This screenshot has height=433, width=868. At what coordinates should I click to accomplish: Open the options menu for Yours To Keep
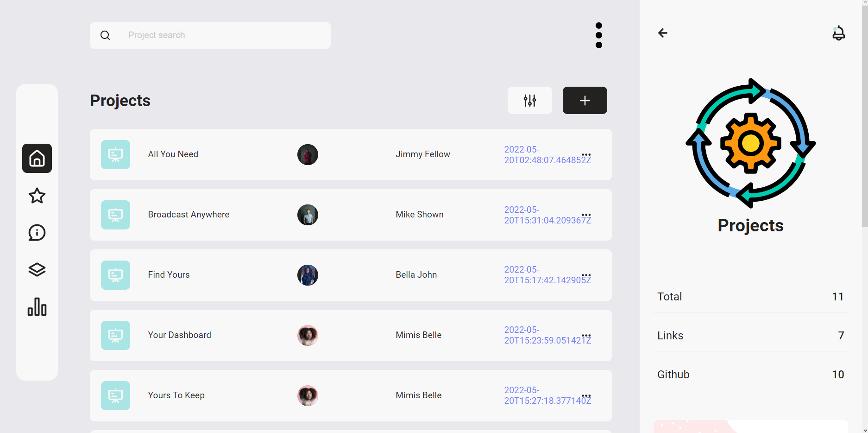click(586, 395)
